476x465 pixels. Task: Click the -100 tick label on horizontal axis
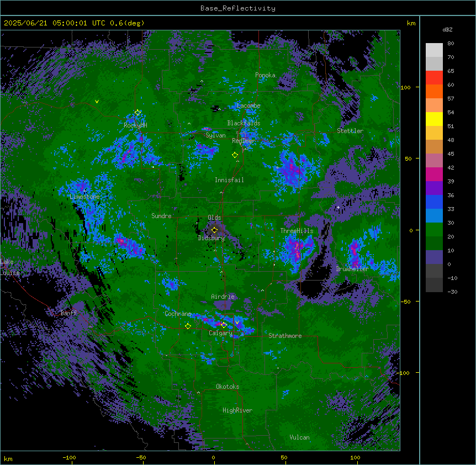69,458
